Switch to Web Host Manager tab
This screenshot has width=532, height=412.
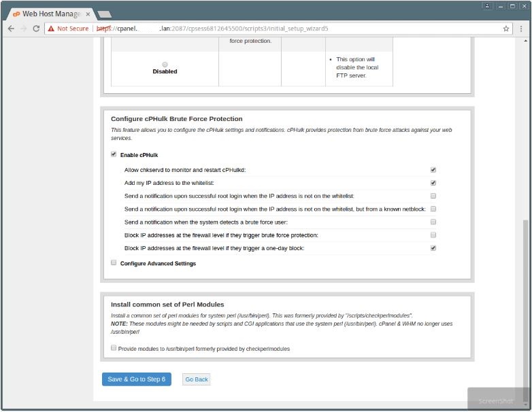pos(51,14)
